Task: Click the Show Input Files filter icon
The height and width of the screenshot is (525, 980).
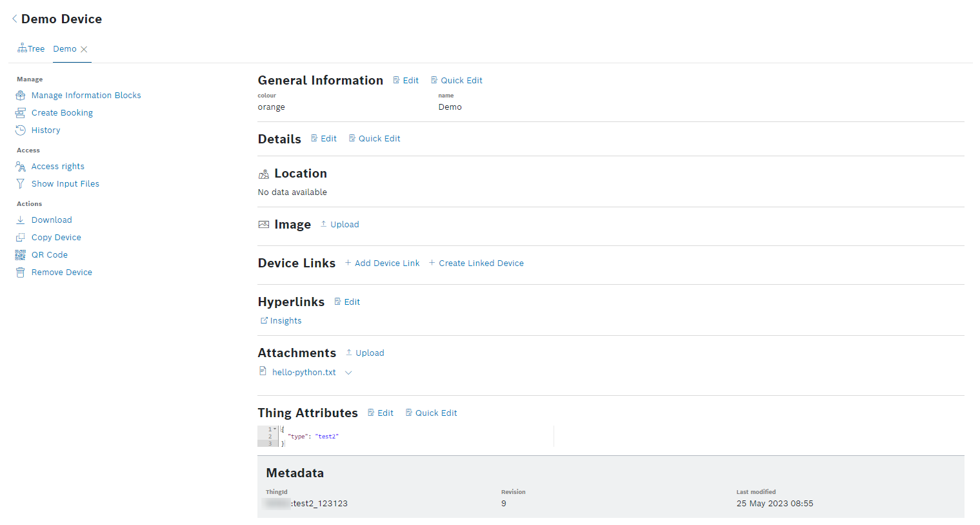Action: coord(21,184)
